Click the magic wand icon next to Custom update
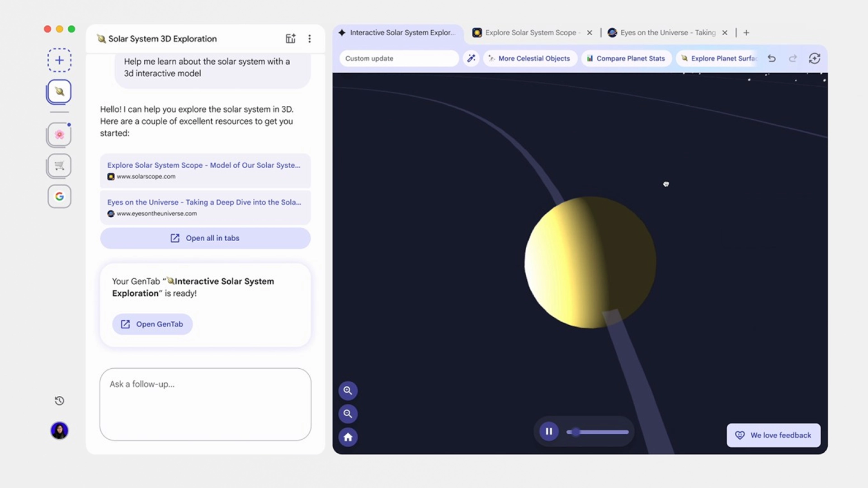868x488 pixels. (471, 58)
